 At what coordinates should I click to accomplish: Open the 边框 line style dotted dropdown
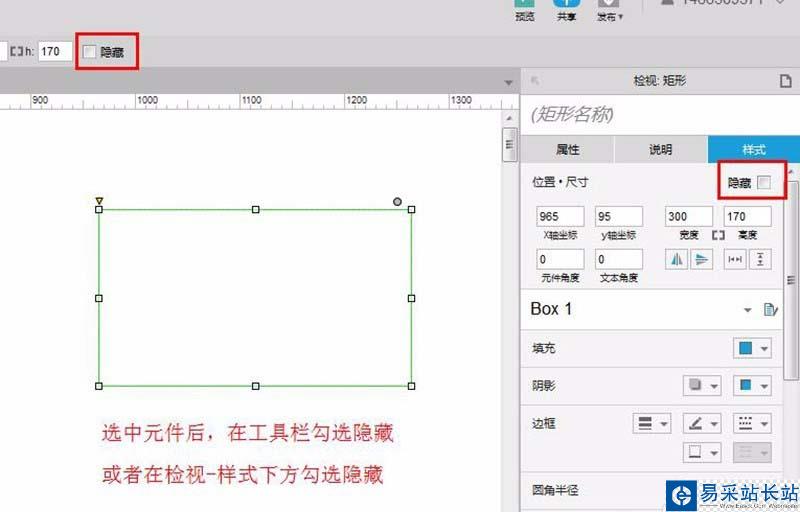click(752, 423)
